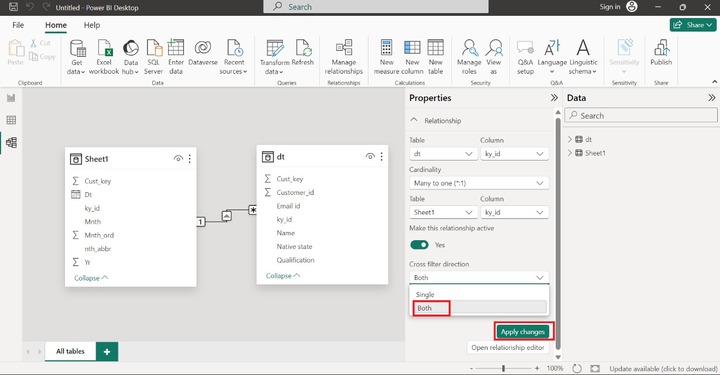Open the Language menu
The height and width of the screenshot is (375, 720).
tap(552, 57)
